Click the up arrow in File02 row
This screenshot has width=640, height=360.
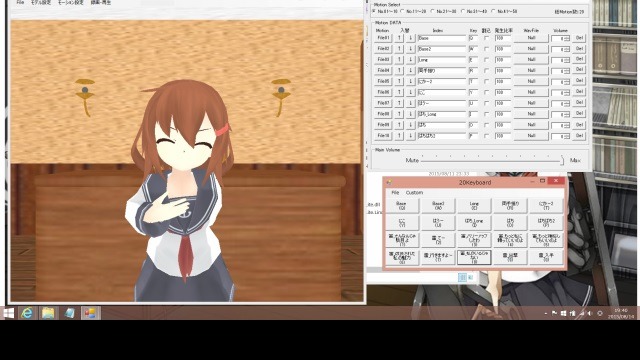pos(399,49)
